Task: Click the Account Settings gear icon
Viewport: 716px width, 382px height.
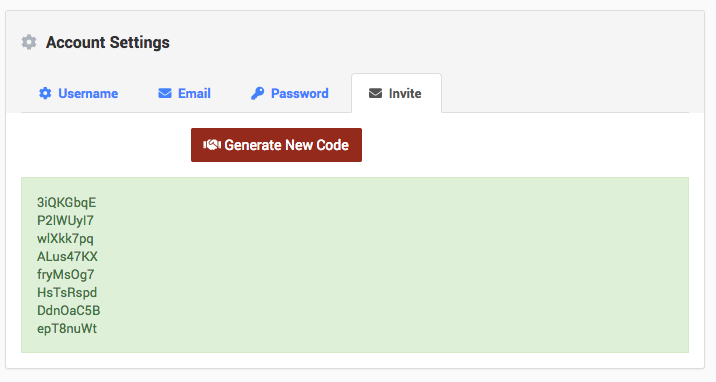Action: 29,42
